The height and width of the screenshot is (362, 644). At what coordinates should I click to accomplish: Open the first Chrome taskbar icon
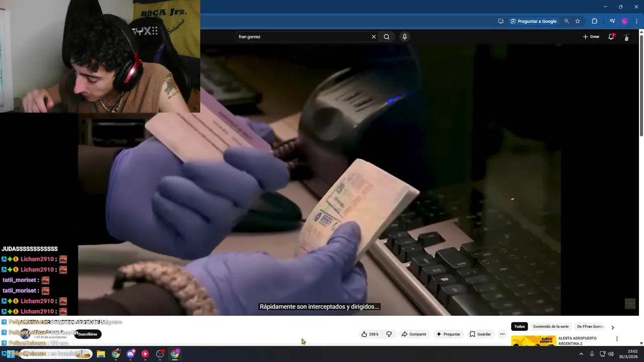116,354
